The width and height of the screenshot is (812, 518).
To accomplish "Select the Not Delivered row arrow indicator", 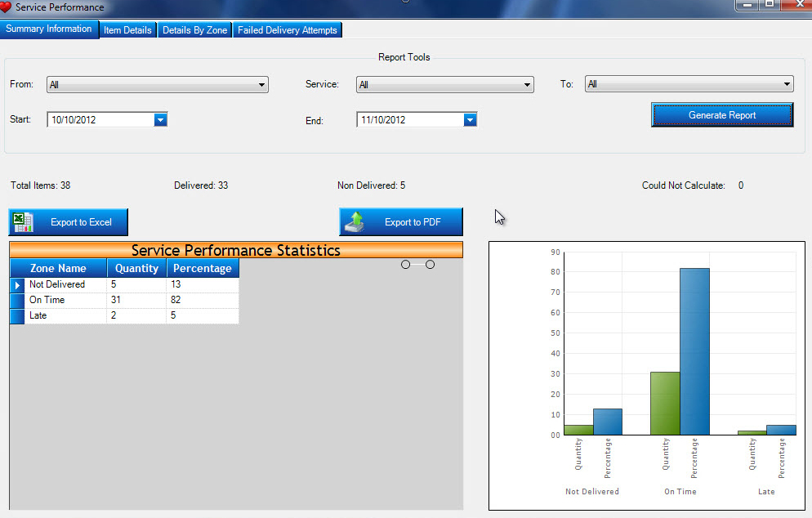I will point(17,285).
